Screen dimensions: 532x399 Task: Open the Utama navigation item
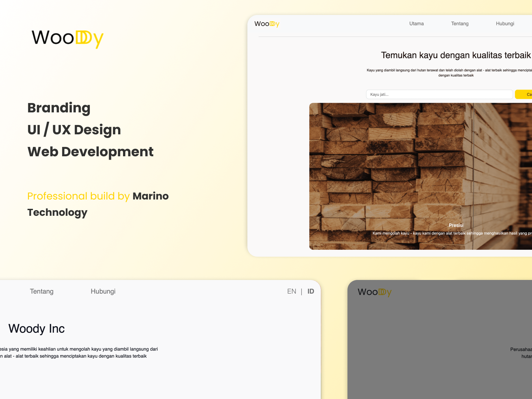tap(416, 23)
